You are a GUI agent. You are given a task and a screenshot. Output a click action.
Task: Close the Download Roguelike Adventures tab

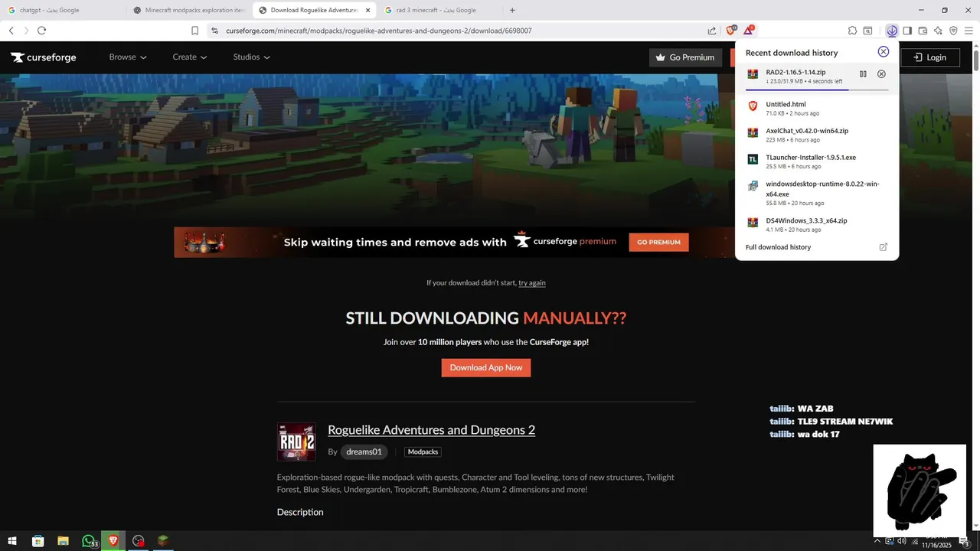click(367, 10)
